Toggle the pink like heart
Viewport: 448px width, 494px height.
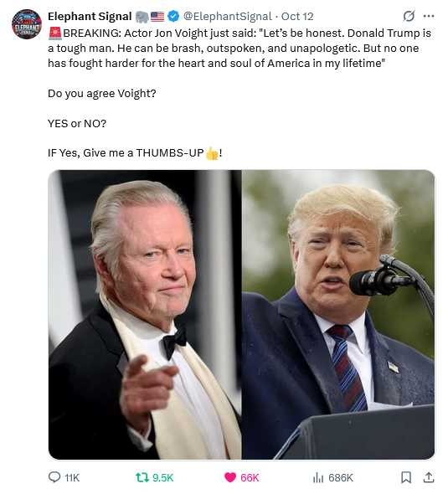tap(230, 477)
